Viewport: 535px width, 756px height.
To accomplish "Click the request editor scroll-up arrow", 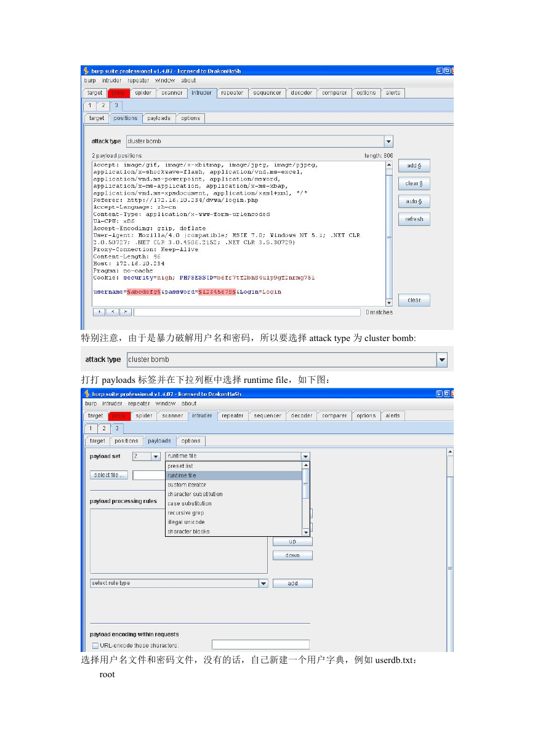I will coord(388,165).
